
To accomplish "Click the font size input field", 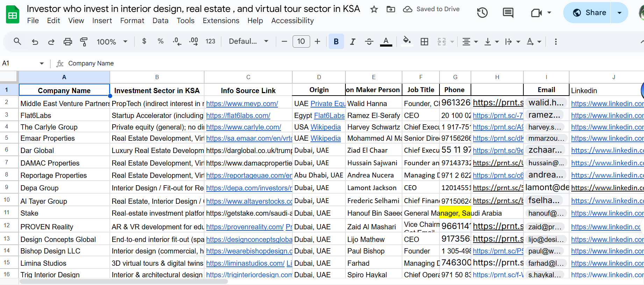I will (301, 42).
